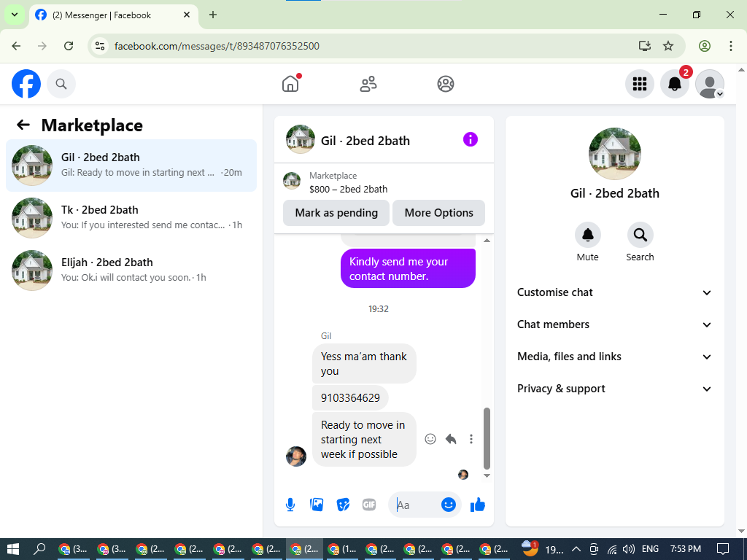Open the Windows notification center
The height and width of the screenshot is (560, 747).
pos(723,549)
